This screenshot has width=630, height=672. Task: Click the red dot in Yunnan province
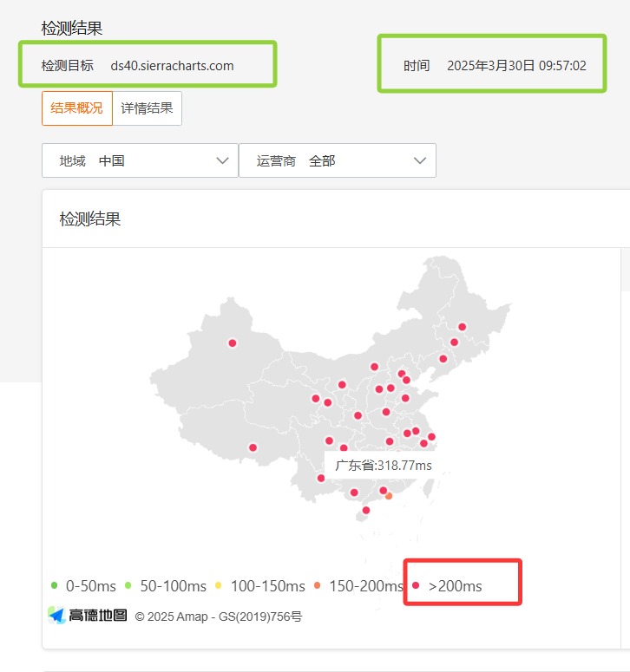[x=321, y=478]
